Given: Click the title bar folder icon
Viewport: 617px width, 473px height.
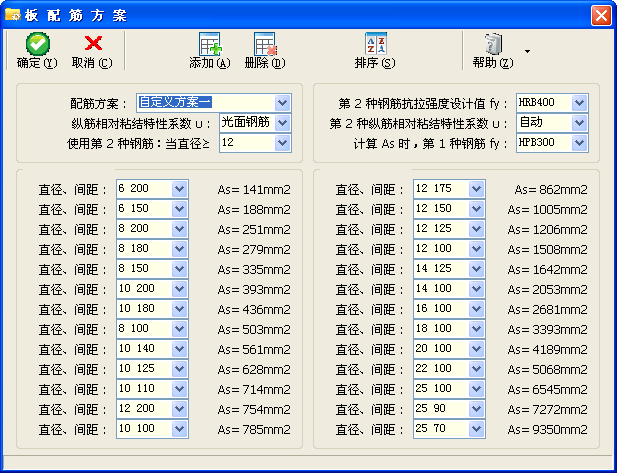Looking at the screenshot, I should [x=13, y=14].
